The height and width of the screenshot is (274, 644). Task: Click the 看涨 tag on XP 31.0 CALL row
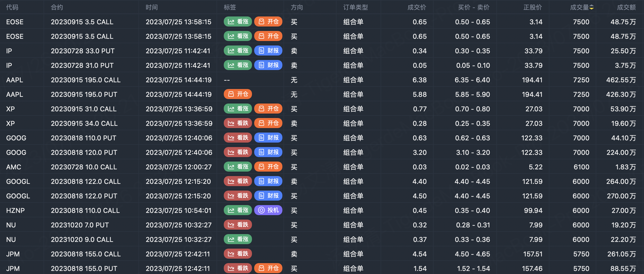coord(238,109)
